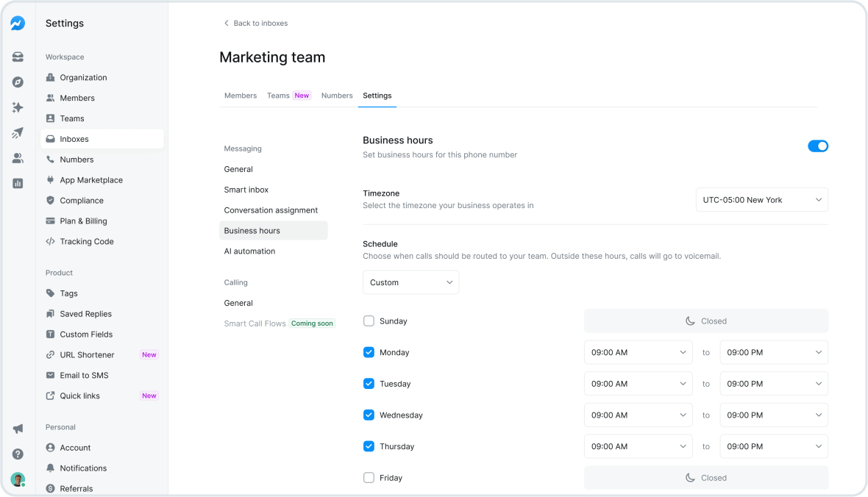Open Tuesday's start time dropdown

pyautogui.click(x=638, y=383)
